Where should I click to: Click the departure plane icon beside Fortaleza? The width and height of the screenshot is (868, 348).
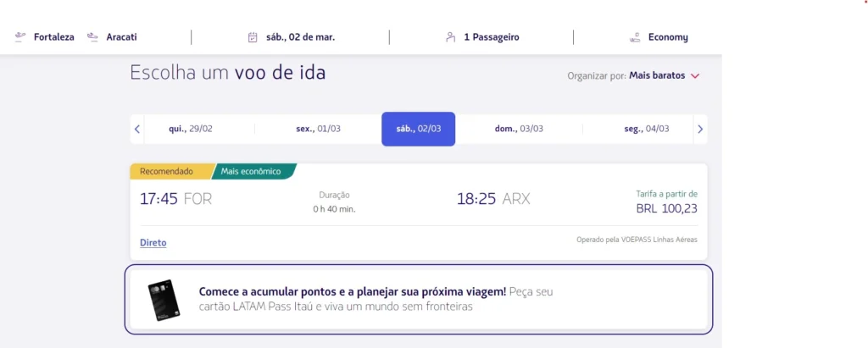(20, 37)
